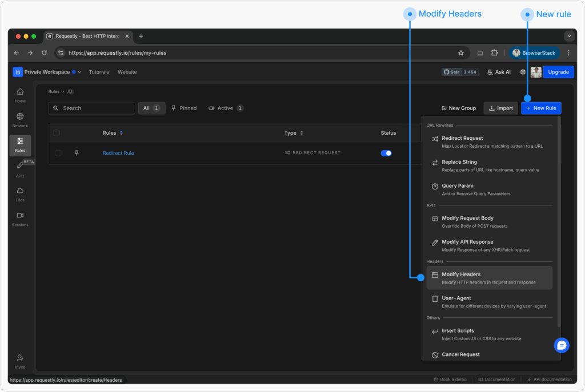585x392 pixels.
Task: Open the Tutorials link
Action: pyautogui.click(x=99, y=72)
